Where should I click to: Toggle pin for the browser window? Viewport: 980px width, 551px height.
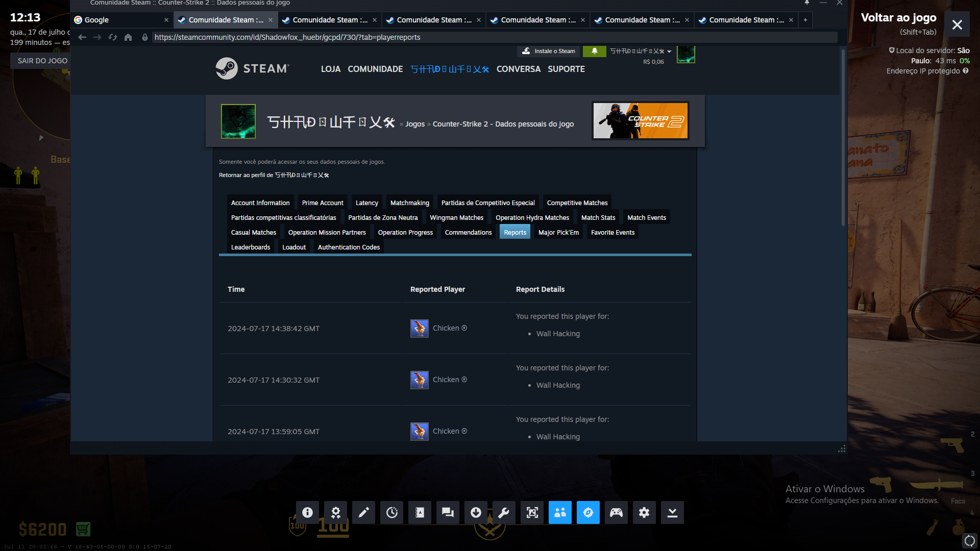click(807, 3)
